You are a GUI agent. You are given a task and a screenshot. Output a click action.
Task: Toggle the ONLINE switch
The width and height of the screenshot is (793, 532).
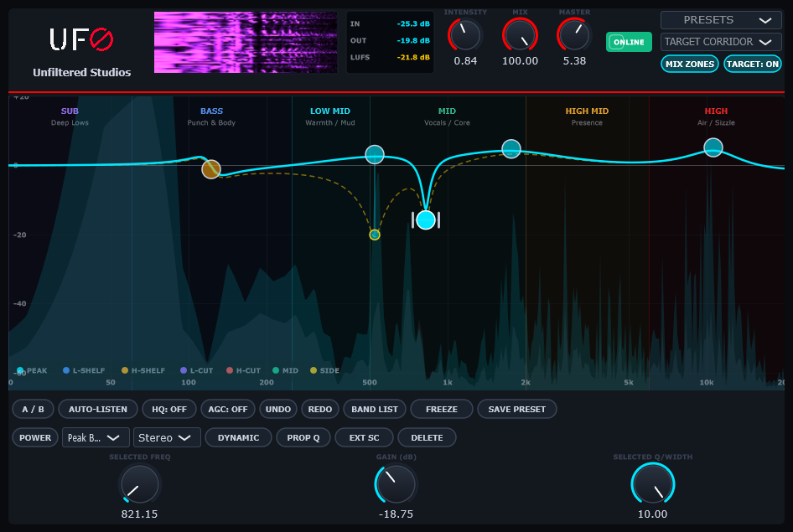pos(629,42)
